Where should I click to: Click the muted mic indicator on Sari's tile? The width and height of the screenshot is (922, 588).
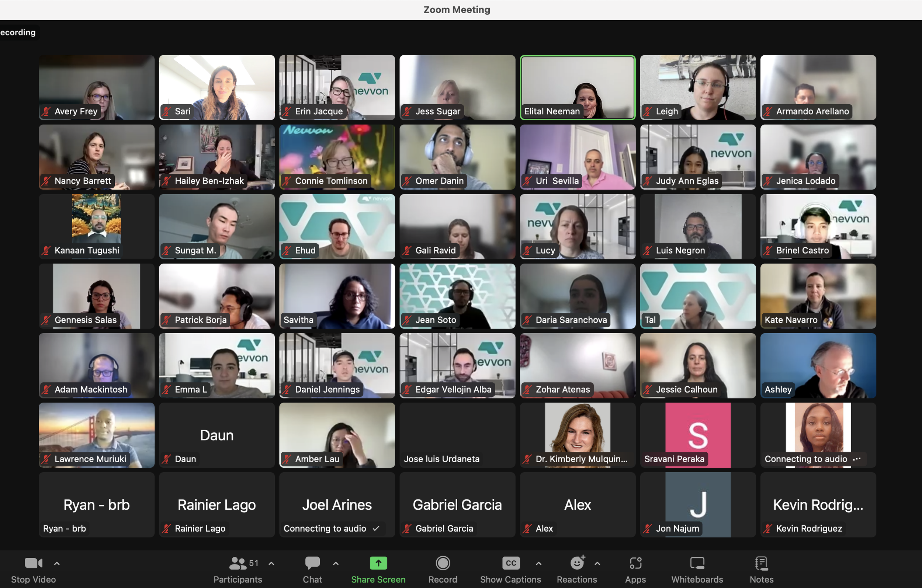(x=166, y=111)
